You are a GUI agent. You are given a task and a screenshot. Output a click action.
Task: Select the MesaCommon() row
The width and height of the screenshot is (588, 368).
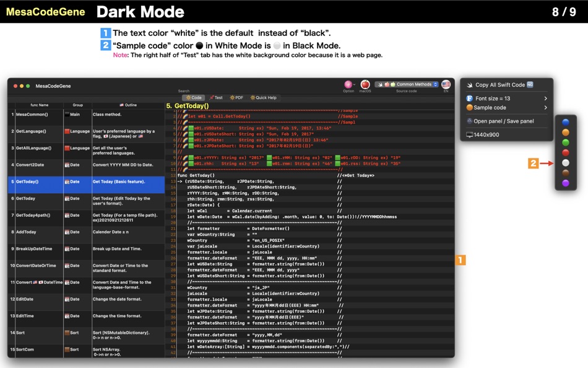tap(86, 117)
